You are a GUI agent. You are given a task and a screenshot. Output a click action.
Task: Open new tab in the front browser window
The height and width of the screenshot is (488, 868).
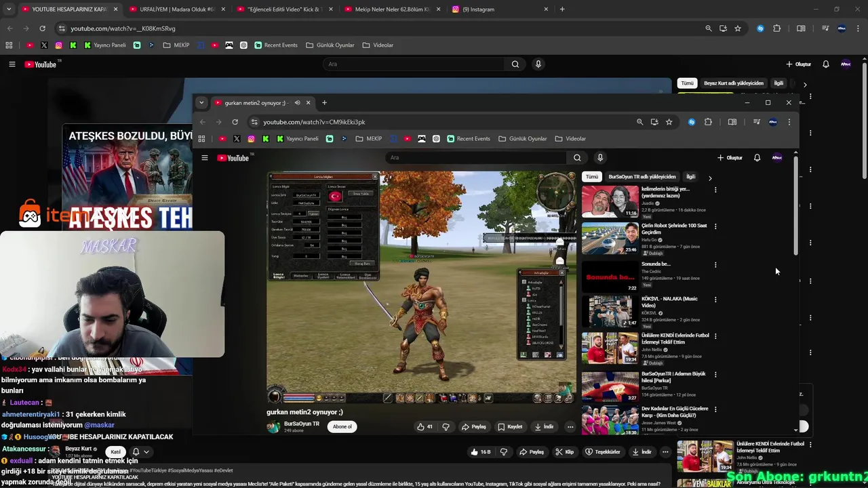pyautogui.click(x=324, y=103)
